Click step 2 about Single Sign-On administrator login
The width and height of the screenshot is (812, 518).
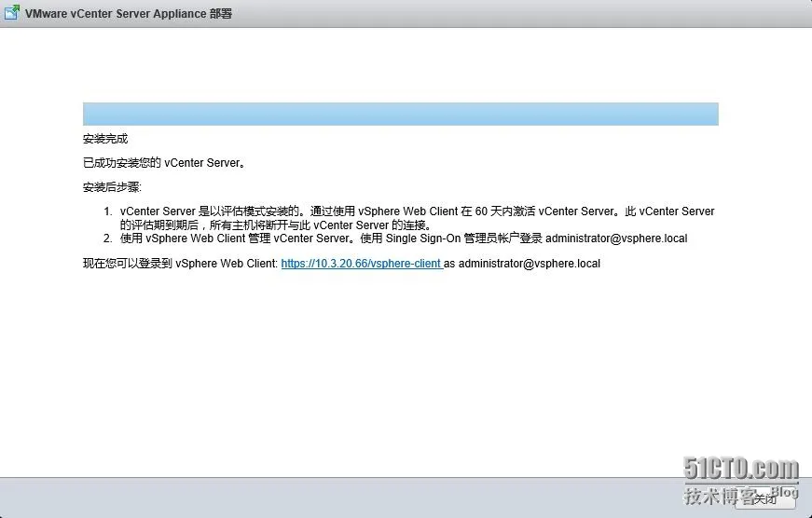(404, 239)
